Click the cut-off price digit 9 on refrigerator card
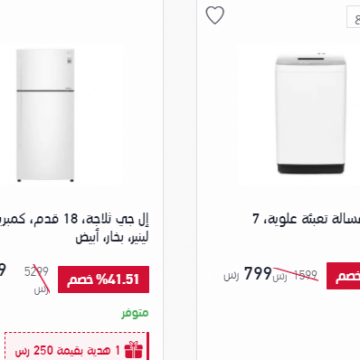The width and height of the screenshot is (360, 360). (x=3, y=270)
